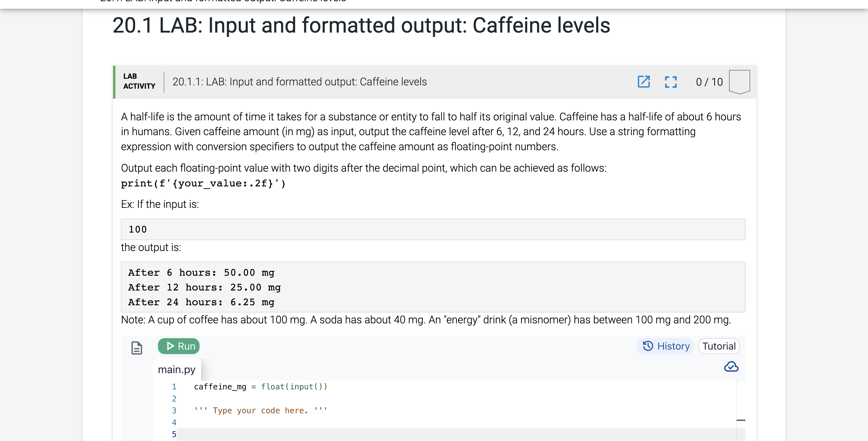This screenshot has height=441, width=868.
Task: Click the play icon inside the Run button
Action: point(171,346)
